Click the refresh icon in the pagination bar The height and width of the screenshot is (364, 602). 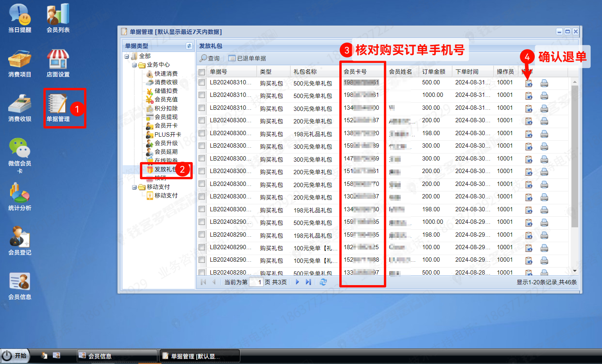click(323, 282)
